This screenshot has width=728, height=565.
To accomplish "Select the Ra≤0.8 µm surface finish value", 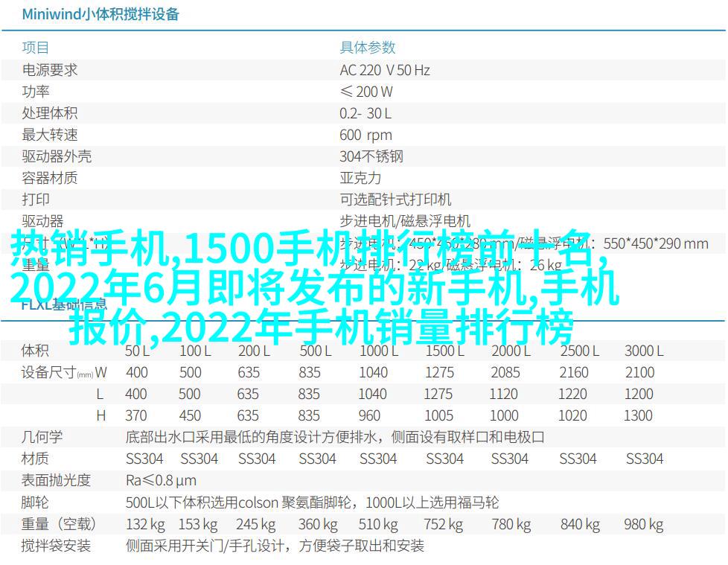I will [161, 480].
